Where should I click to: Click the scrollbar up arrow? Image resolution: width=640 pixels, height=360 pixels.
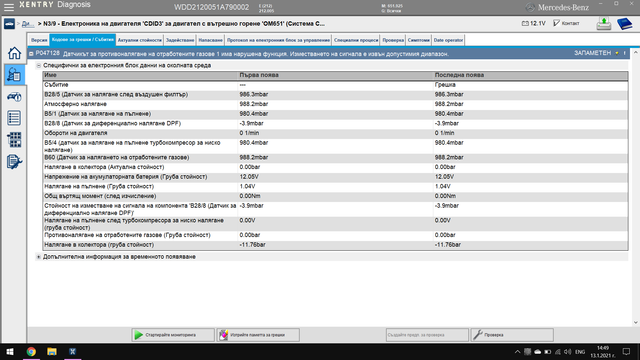(x=636, y=53)
